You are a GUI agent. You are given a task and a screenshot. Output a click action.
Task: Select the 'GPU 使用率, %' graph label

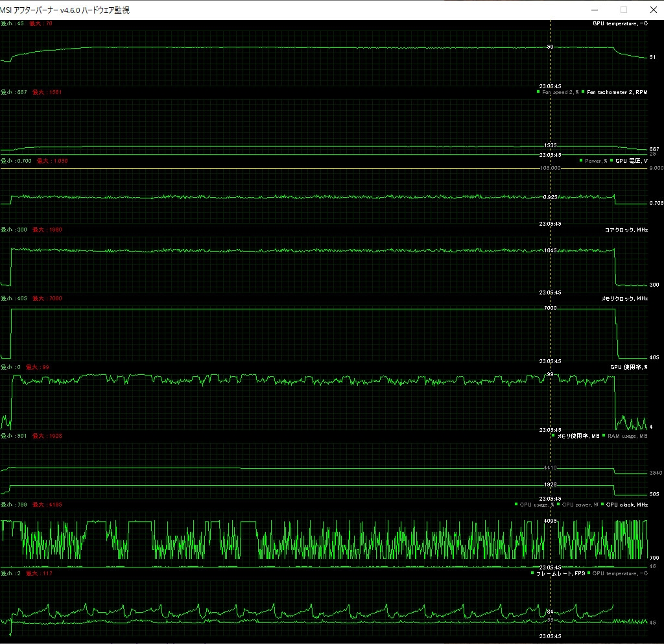[629, 367]
